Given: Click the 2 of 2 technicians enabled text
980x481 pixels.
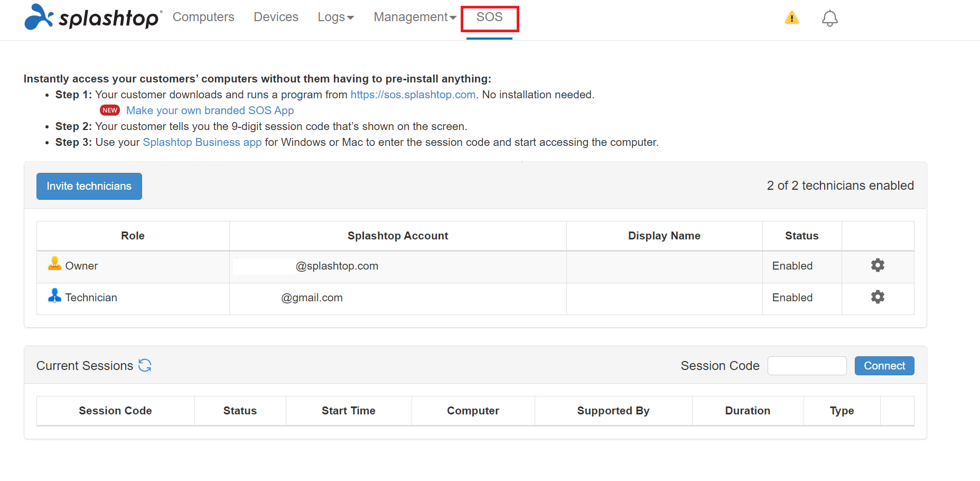Looking at the screenshot, I should point(840,186).
